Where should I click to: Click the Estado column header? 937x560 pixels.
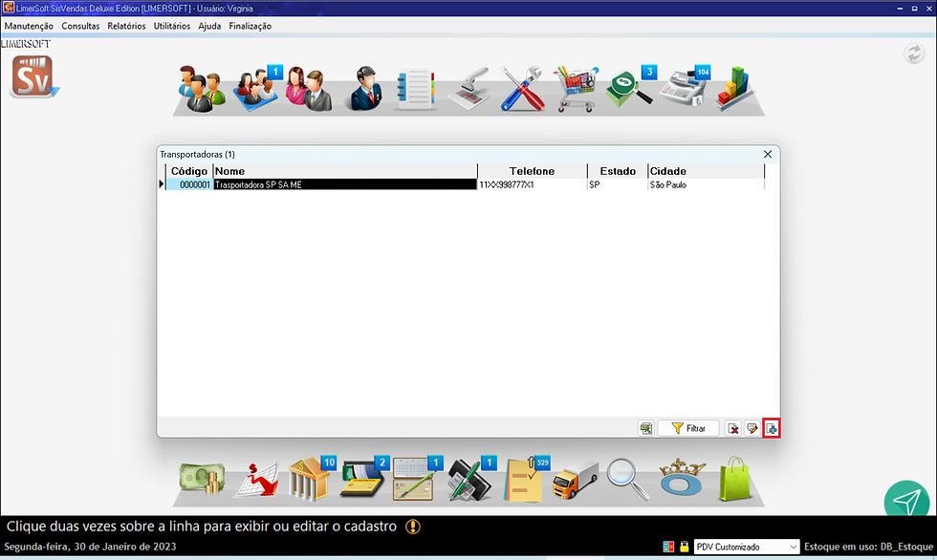[618, 171]
